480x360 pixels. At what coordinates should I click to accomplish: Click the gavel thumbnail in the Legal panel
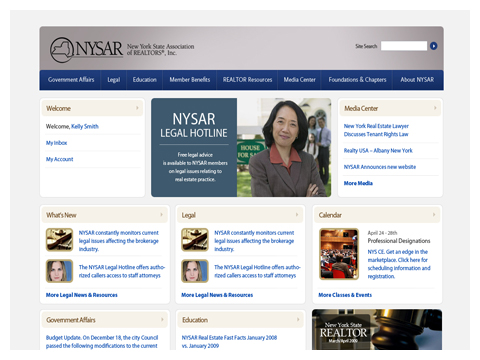pos(195,240)
